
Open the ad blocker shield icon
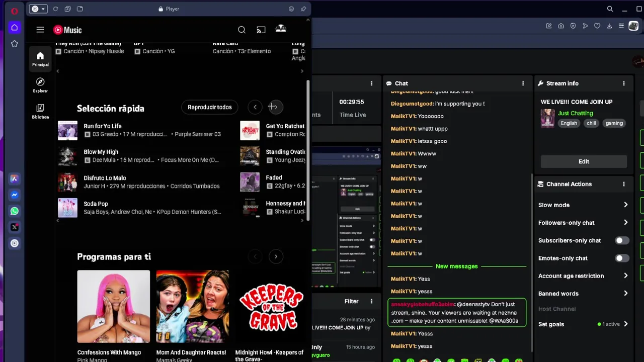coord(573,26)
